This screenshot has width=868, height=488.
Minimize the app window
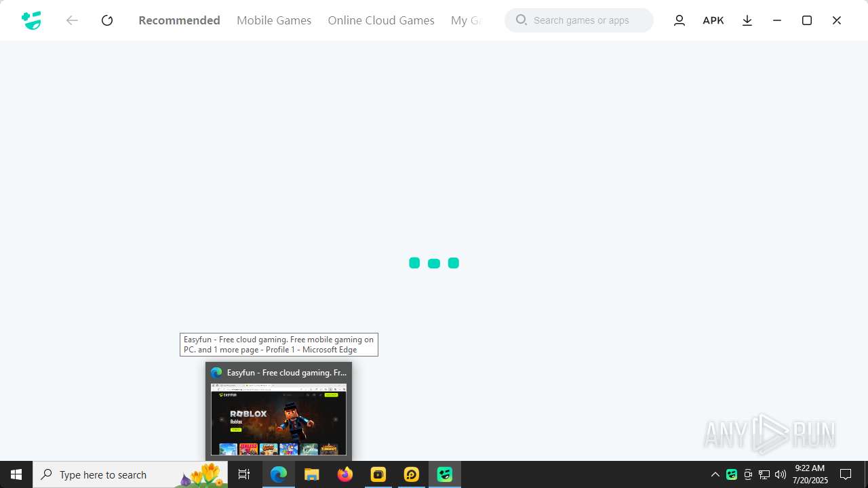tap(777, 20)
